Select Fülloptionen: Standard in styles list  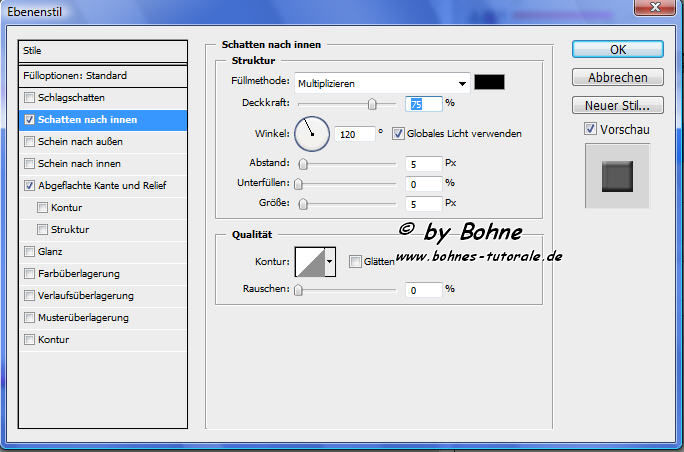(x=104, y=76)
